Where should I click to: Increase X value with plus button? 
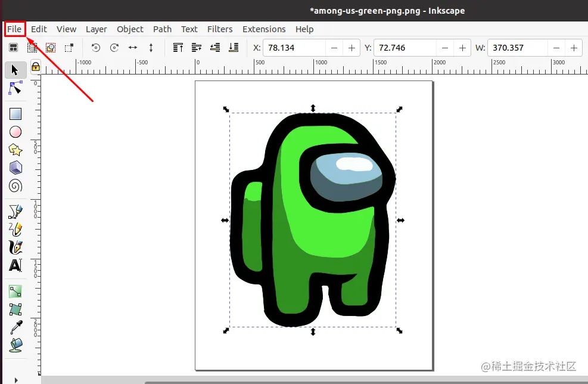click(351, 48)
